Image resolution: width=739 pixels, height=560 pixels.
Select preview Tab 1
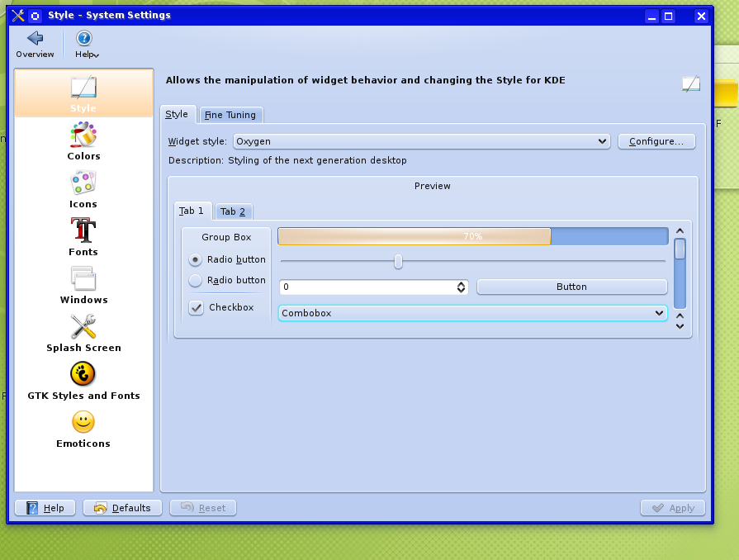click(x=192, y=211)
